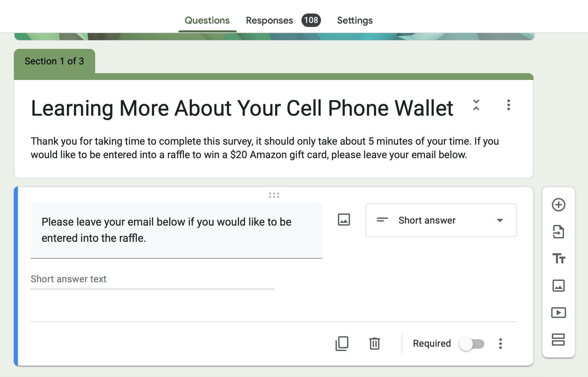
Task: Collapse the section using the chevron arrows
Action: pos(476,105)
